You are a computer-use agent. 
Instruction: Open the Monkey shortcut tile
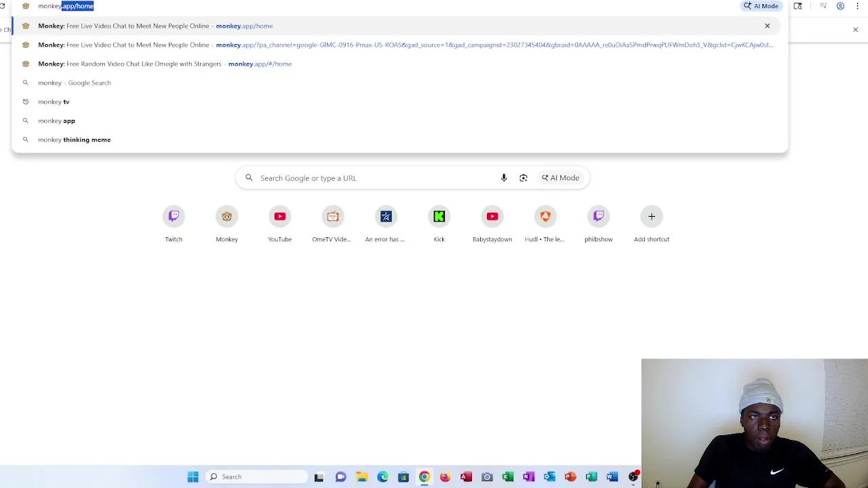point(226,224)
